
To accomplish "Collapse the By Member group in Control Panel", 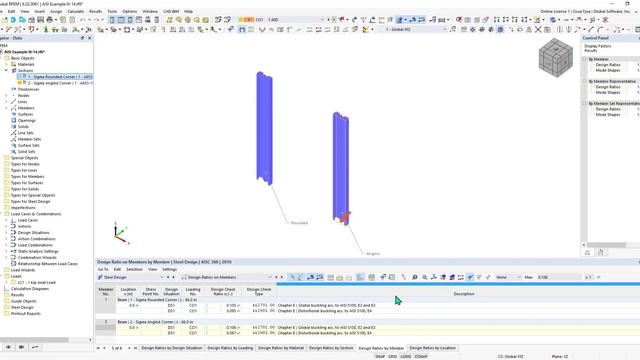I will 584,59.
